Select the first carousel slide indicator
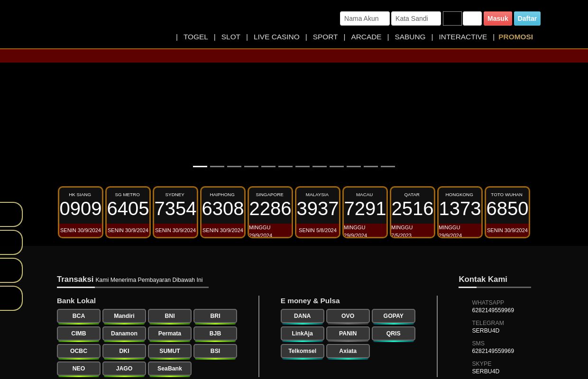The image size is (588, 379). pyautogui.click(x=200, y=166)
